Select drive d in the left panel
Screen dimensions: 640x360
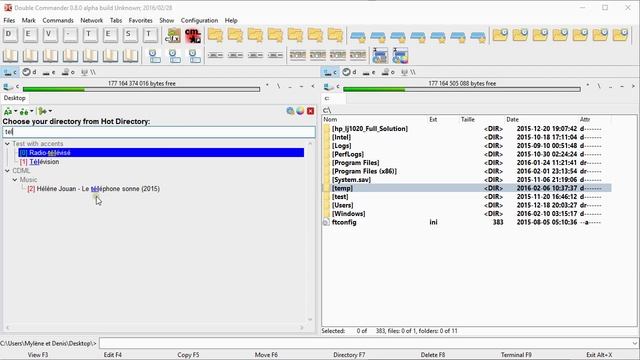[x=29, y=72]
